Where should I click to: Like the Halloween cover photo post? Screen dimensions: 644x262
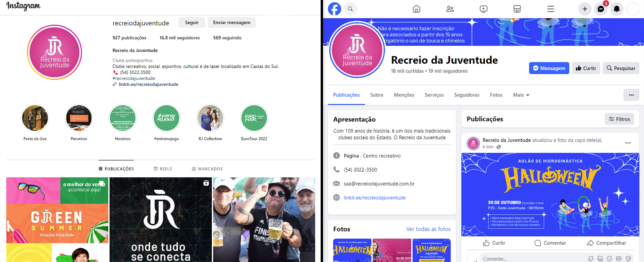[x=494, y=243]
